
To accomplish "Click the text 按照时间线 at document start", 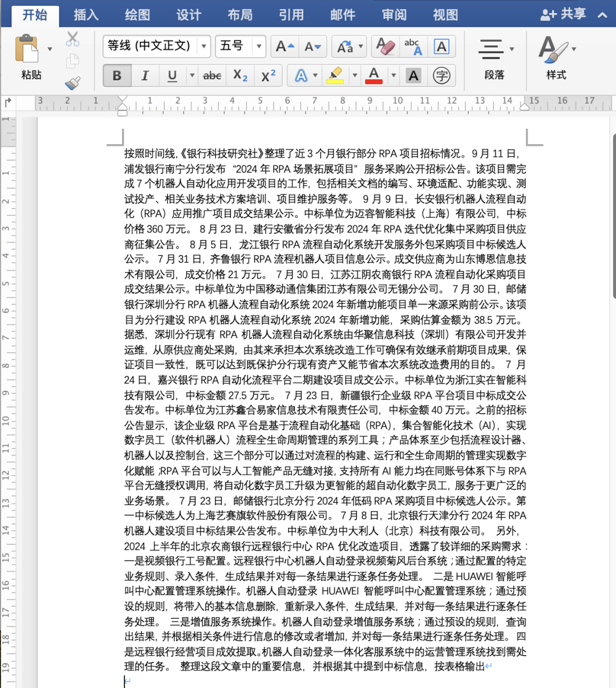I will [150, 153].
